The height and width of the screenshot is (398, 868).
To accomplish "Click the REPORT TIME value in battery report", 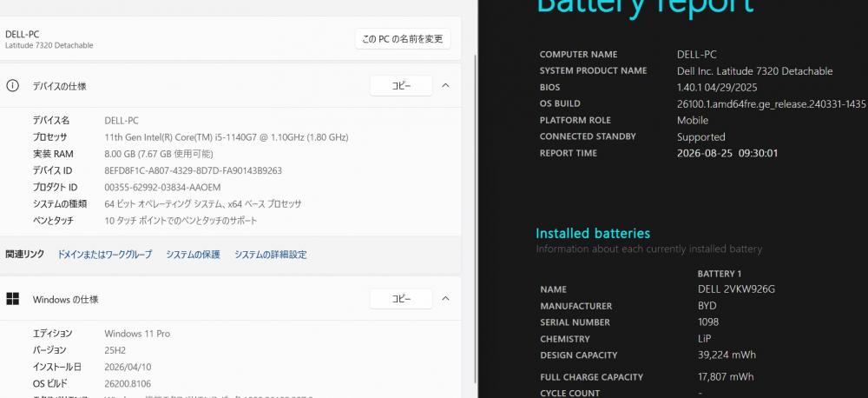I will [x=727, y=154].
